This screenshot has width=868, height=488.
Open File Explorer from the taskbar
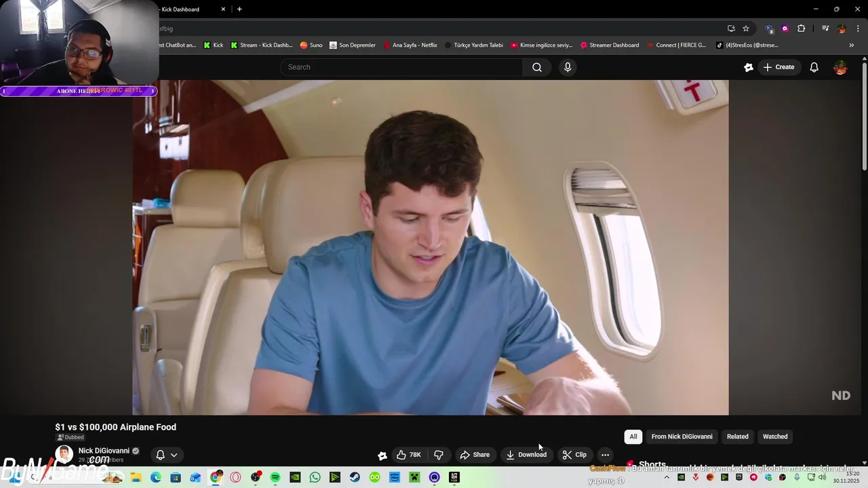(x=136, y=477)
